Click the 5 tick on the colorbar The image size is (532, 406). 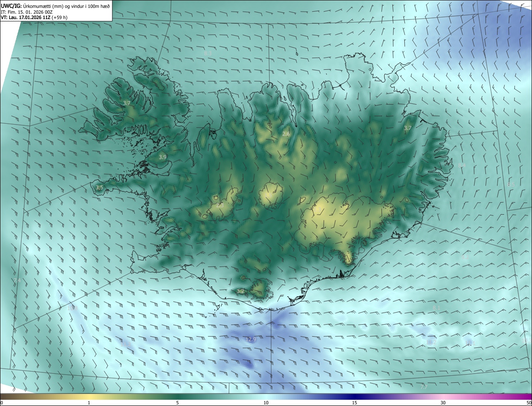tap(177, 403)
